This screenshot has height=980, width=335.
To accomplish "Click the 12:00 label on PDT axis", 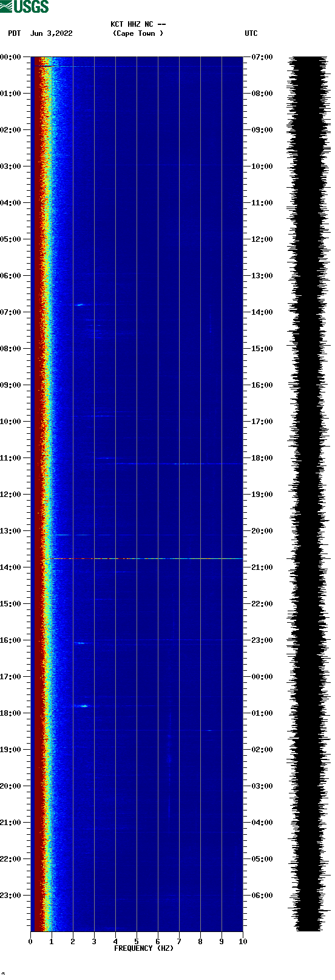I will click(11, 495).
